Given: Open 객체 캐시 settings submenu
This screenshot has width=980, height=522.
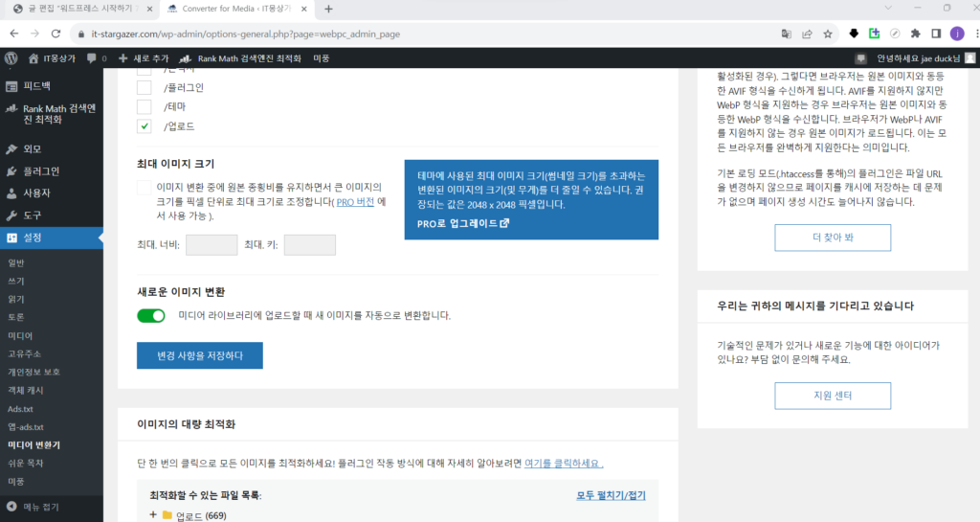Looking at the screenshot, I should pyautogui.click(x=26, y=390).
